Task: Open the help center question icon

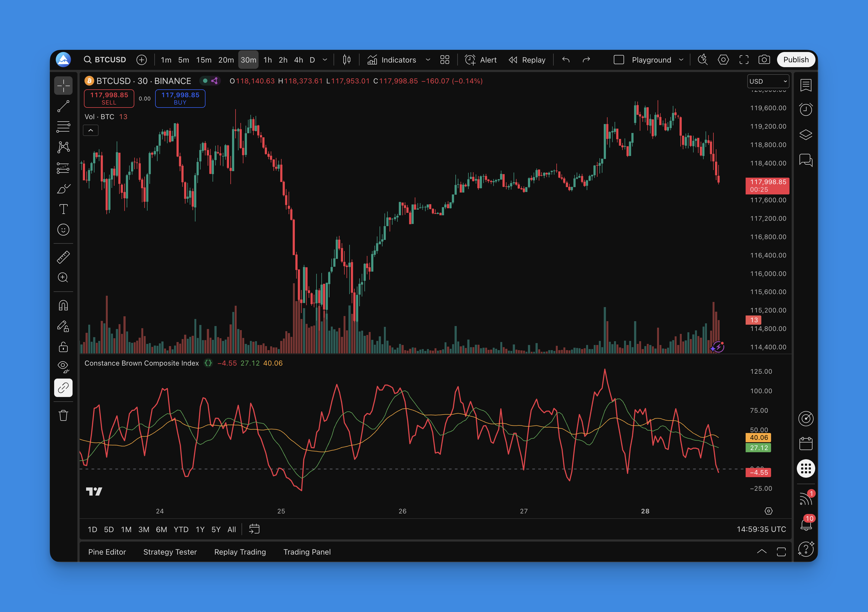Action: coord(806,549)
